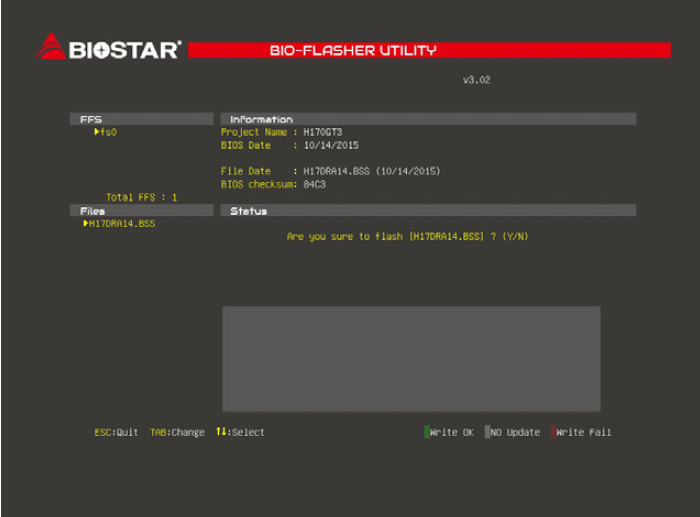700x517 pixels.
Task: Click the BIOSTAR triangle logo
Action: 50,46
